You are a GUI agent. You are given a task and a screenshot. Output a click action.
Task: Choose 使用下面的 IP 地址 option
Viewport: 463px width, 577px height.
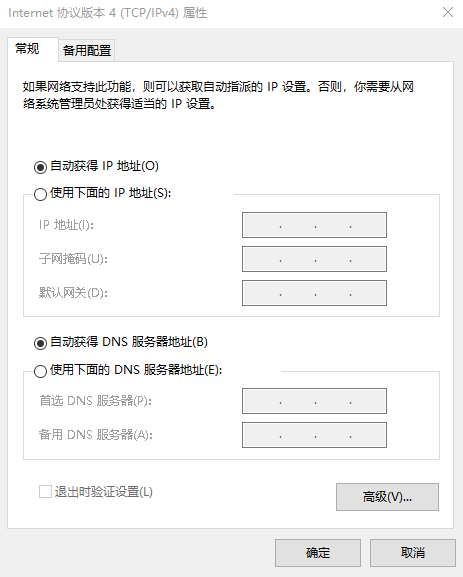tap(40, 194)
